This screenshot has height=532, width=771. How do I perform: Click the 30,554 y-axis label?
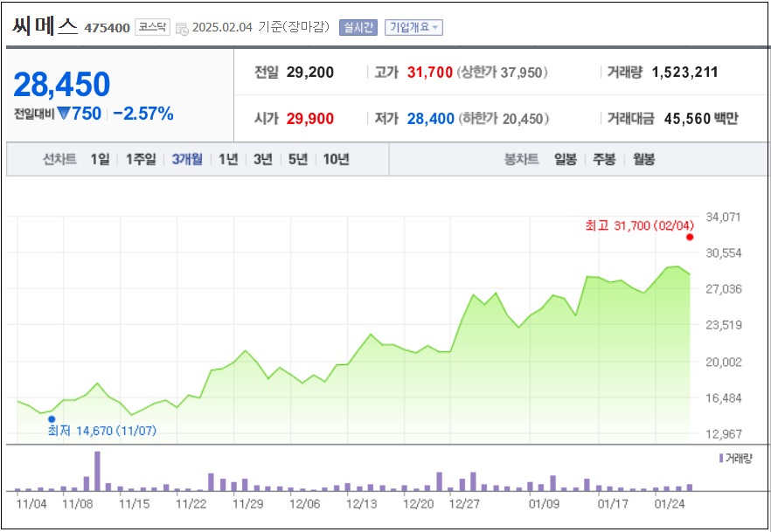pyautogui.click(x=723, y=253)
